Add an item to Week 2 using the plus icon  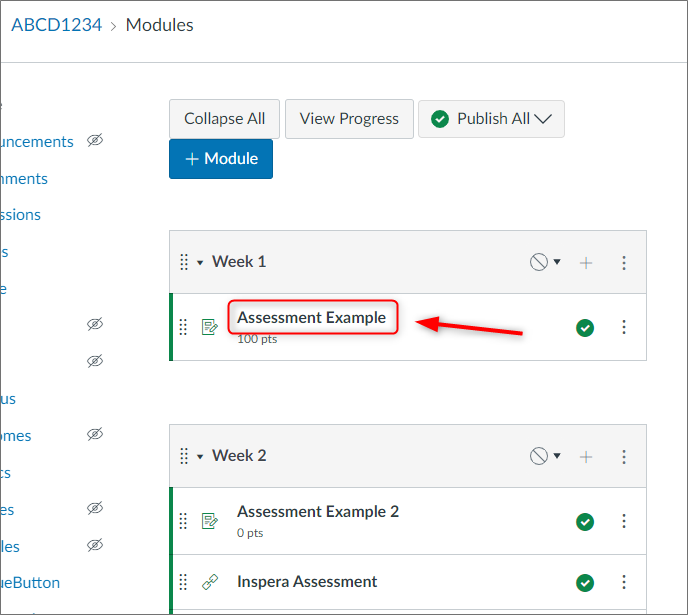tap(586, 457)
